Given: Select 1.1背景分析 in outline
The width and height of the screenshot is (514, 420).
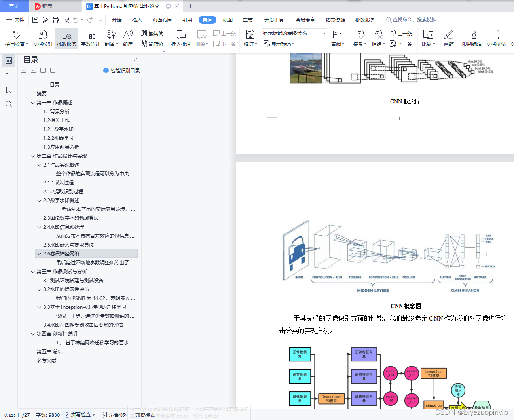Looking at the screenshot, I should pyautogui.click(x=56, y=112).
